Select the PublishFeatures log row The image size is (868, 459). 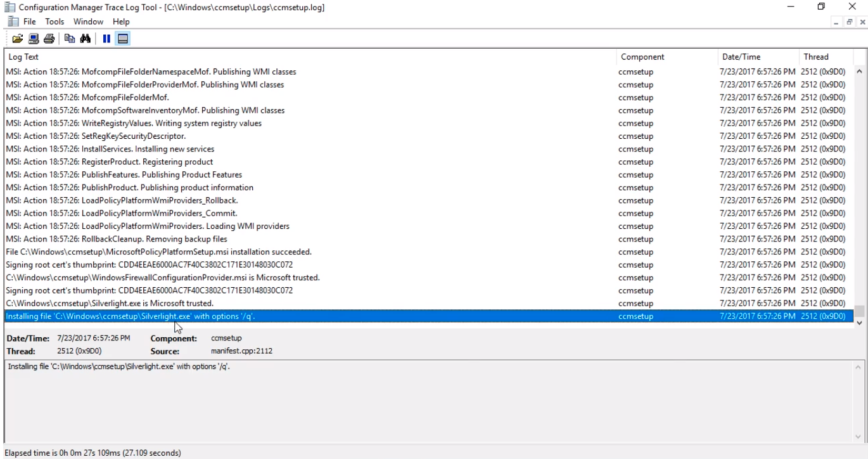click(429, 174)
